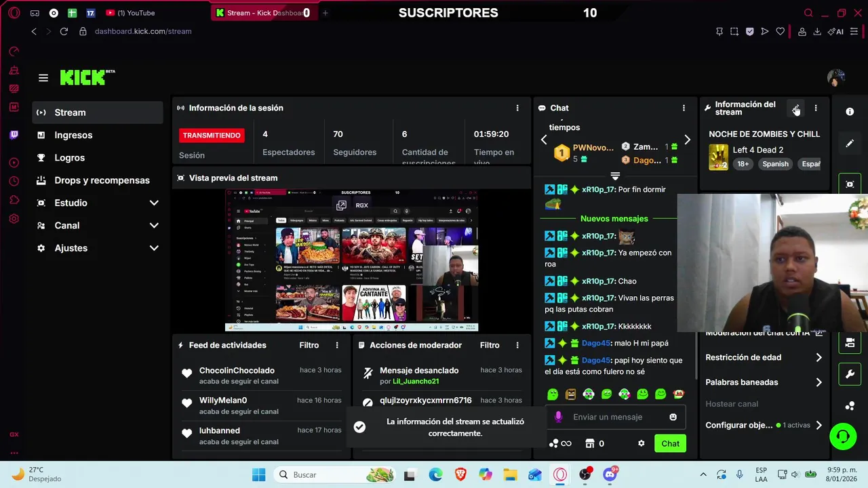Open File Explorer from taskbar
The image size is (868, 488).
[510, 474]
